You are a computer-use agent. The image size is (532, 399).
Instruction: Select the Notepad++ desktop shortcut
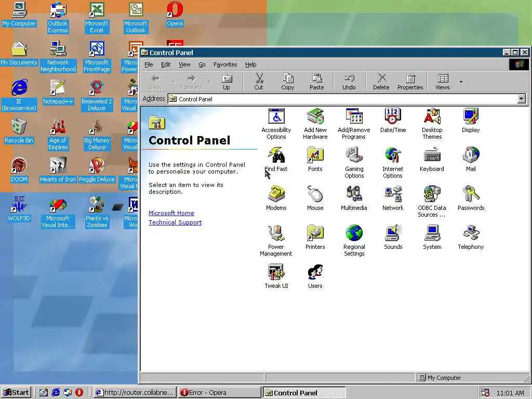[58, 92]
